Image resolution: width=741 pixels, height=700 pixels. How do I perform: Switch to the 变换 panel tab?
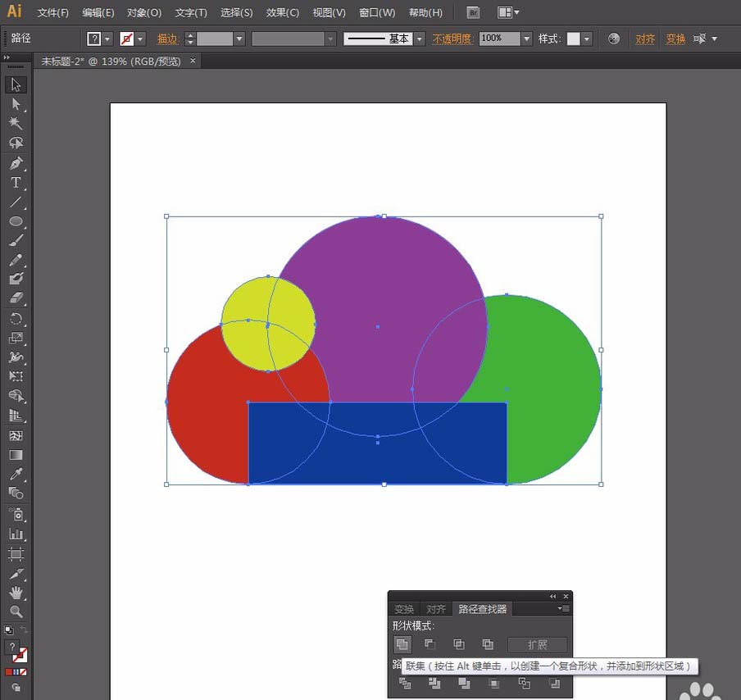pyautogui.click(x=404, y=609)
